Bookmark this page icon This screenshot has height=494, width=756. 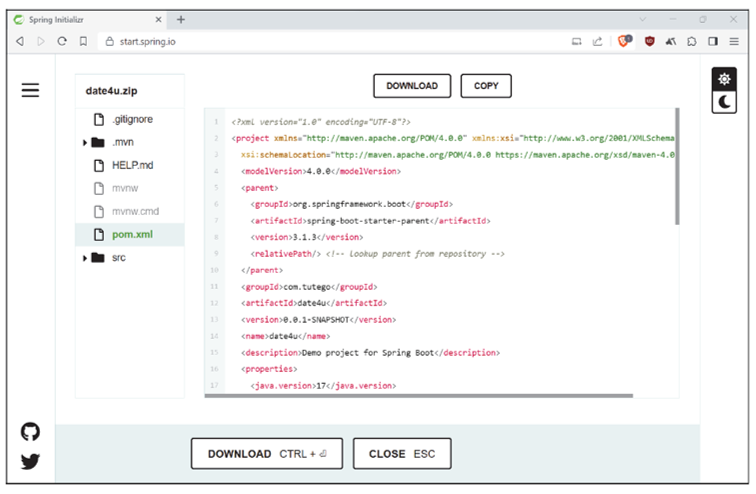tap(83, 41)
